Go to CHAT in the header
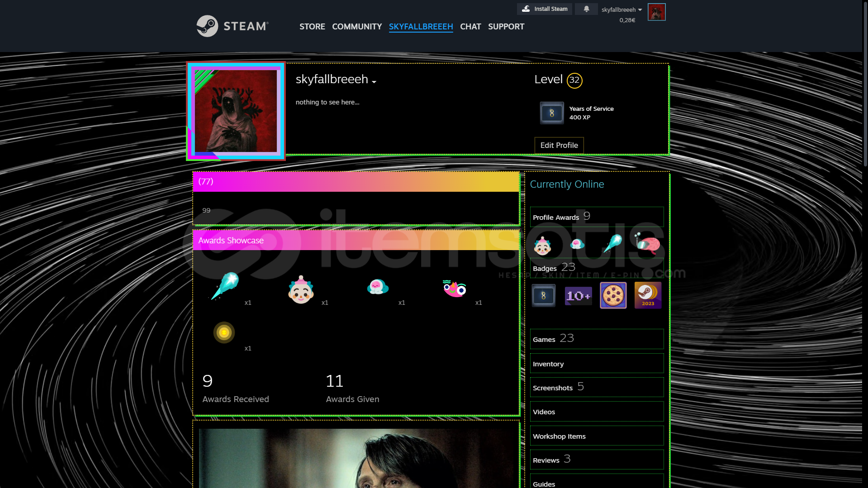This screenshot has height=488, width=868. coord(470,27)
